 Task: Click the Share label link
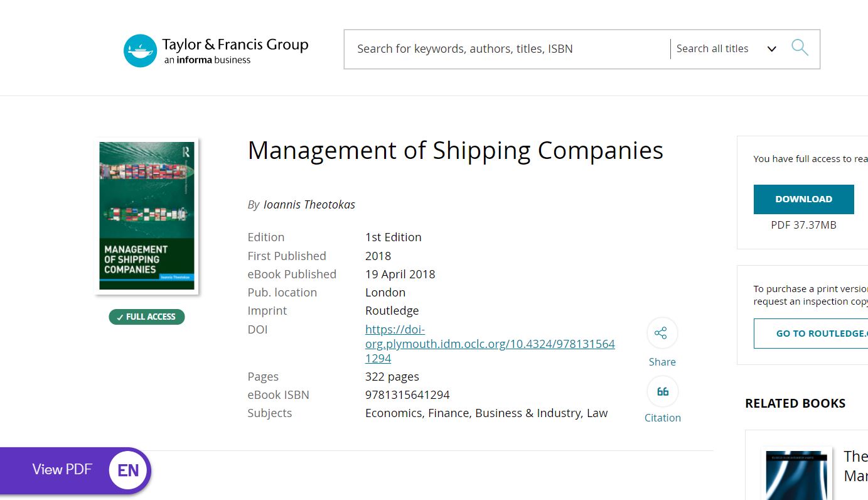662,362
